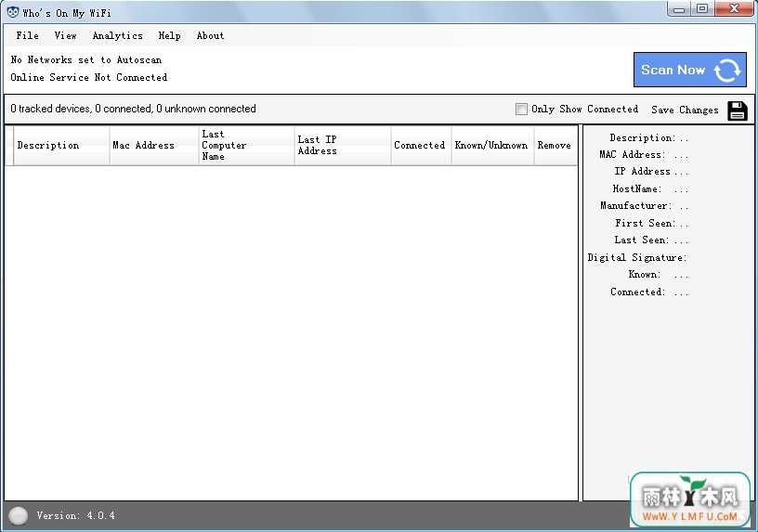The width and height of the screenshot is (758, 532).
Task: Click the Remove column header
Action: coord(555,146)
